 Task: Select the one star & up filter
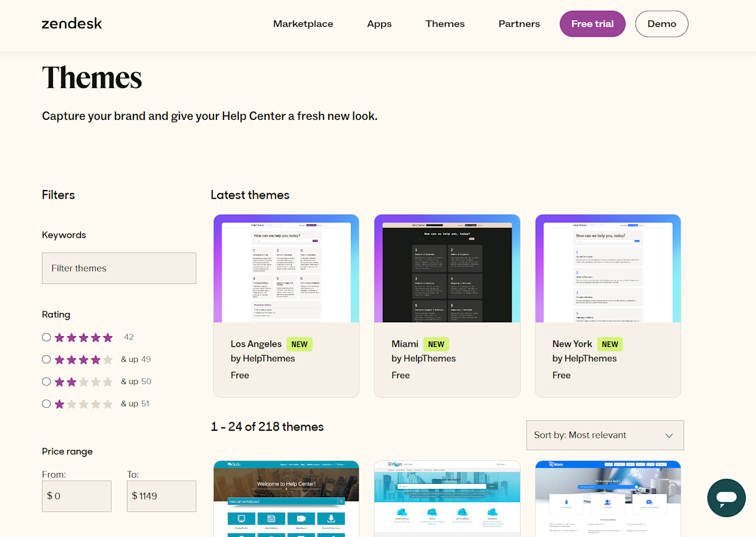point(46,404)
